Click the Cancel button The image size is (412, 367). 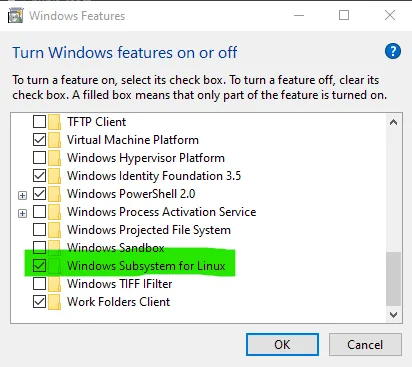tap(365, 344)
